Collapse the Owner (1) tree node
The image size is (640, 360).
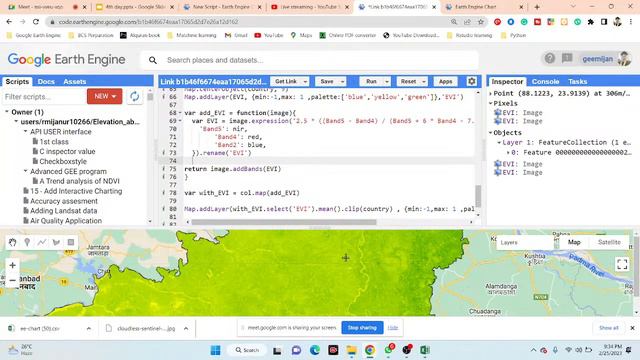(x=7, y=111)
